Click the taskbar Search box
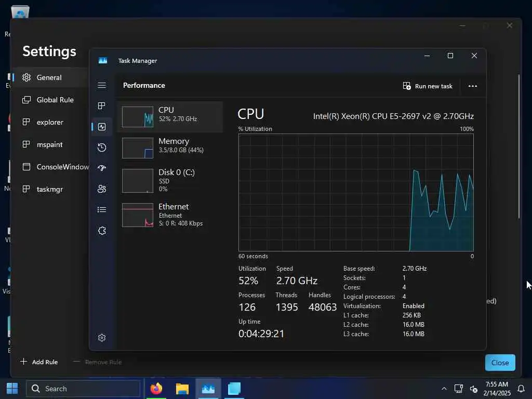 (x=84, y=389)
